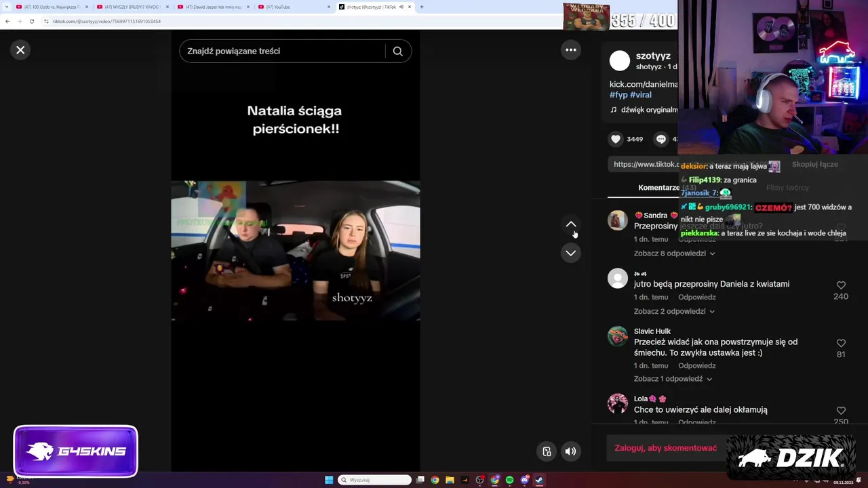
Task: Like Lola's comment heart icon
Action: 841,411
